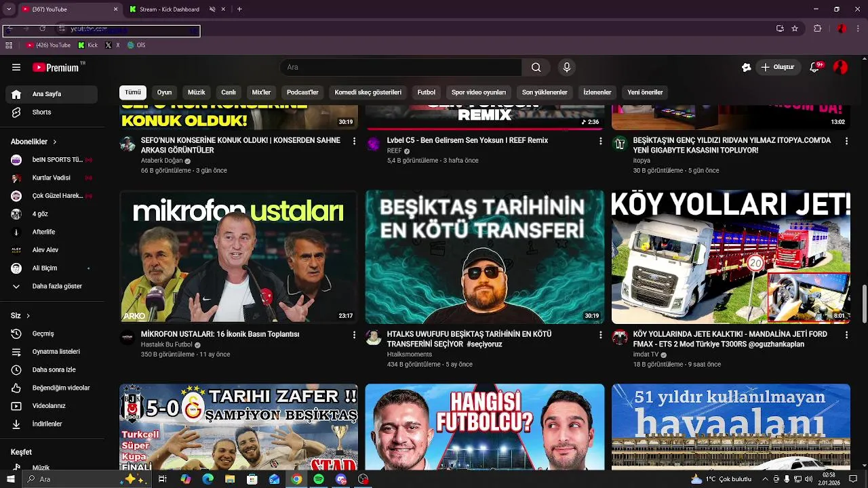Image resolution: width=868 pixels, height=488 pixels.
Task: Click the YouTube search input field
Action: point(400,67)
